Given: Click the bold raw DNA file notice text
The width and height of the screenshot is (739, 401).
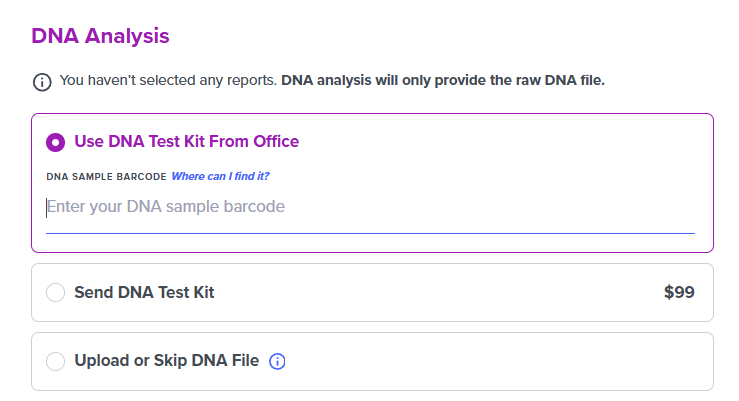Looking at the screenshot, I should point(443,80).
